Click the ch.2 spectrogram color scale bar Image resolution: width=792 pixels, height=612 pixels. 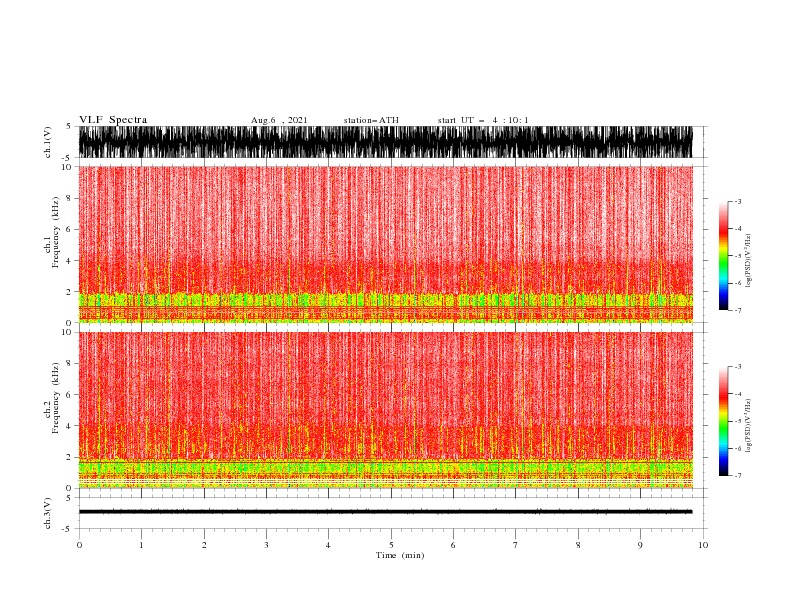[x=723, y=421]
